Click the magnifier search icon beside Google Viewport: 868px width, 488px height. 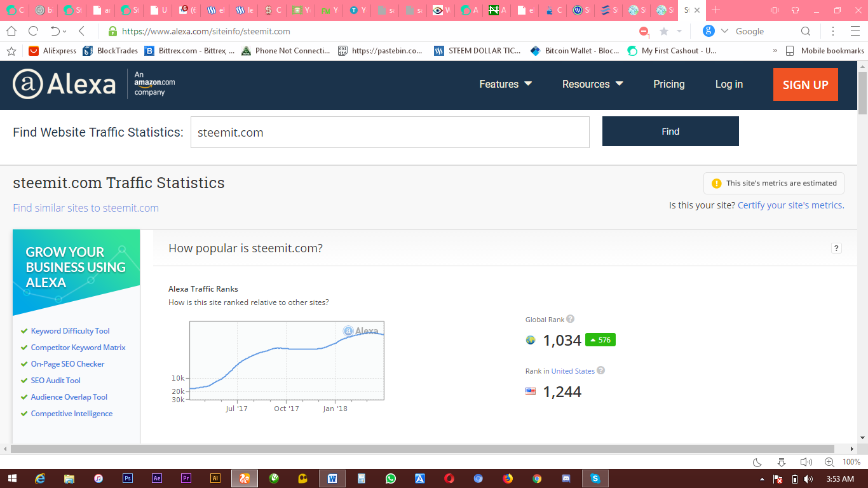click(x=806, y=31)
